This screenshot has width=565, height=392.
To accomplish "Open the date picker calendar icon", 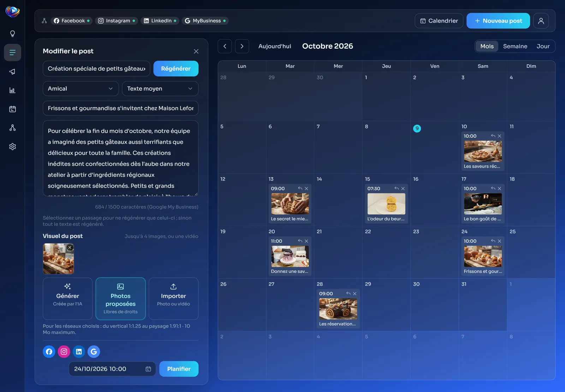I will [148, 369].
